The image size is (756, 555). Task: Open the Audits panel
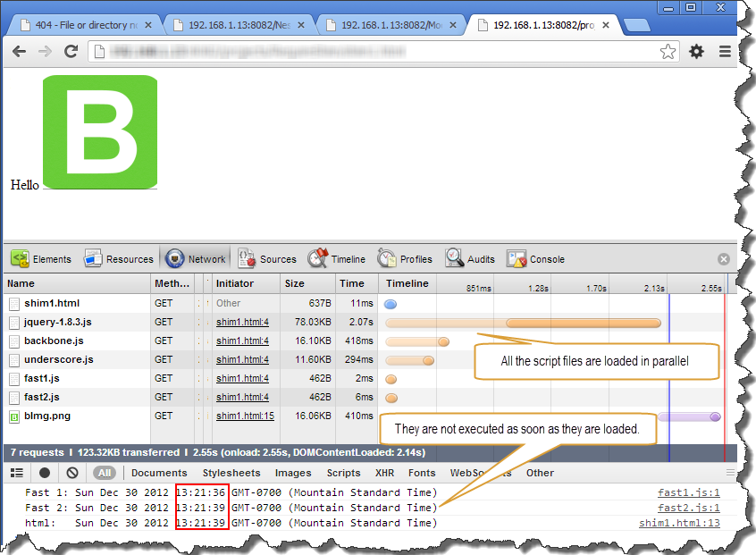pyautogui.click(x=470, y=259)
